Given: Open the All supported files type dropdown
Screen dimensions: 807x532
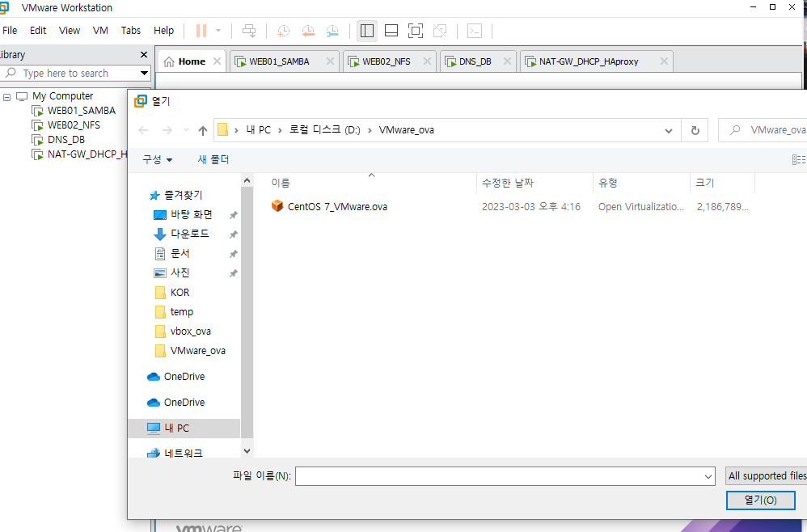Looking at the screenshot, I should pos(767,476).
